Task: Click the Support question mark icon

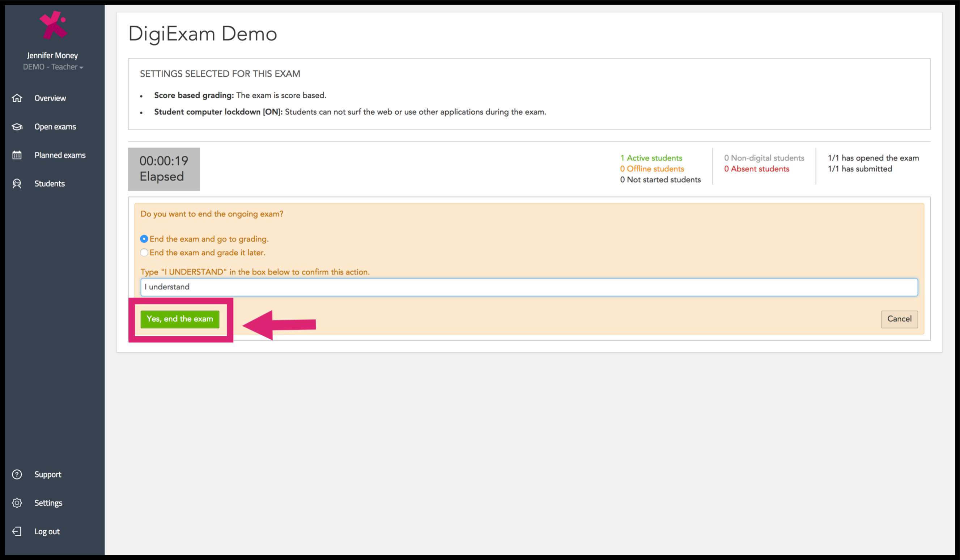Action: 17,474
